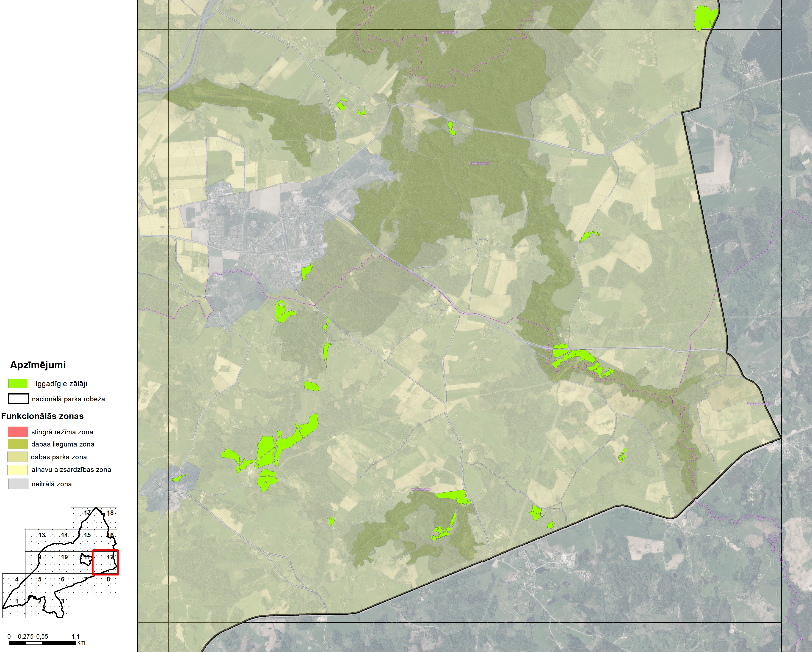Select tile 1 in the index map

pyautogui.click(x=14, y=607)
